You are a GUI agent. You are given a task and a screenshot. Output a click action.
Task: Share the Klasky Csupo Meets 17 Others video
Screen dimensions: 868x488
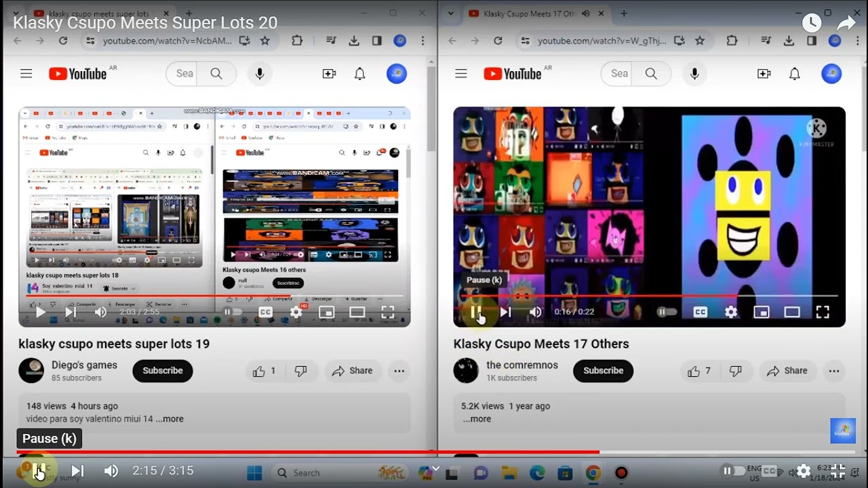coord(787,371)
